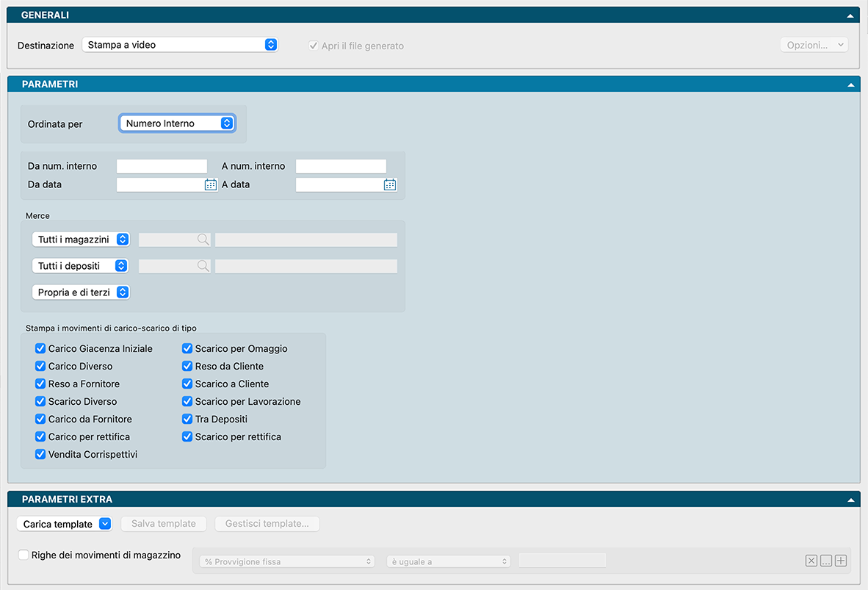Open the calendar picker for Da data
The image size is (868, 590).
coord(210,185)
